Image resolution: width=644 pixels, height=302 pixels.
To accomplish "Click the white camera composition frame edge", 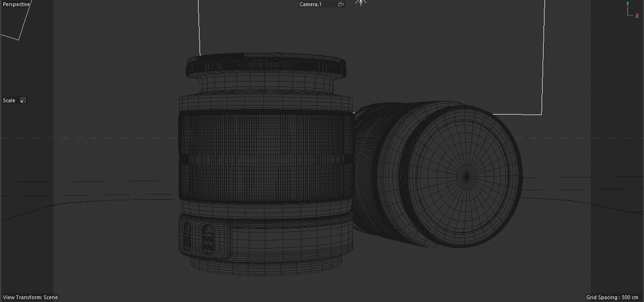I will [543, 57].
